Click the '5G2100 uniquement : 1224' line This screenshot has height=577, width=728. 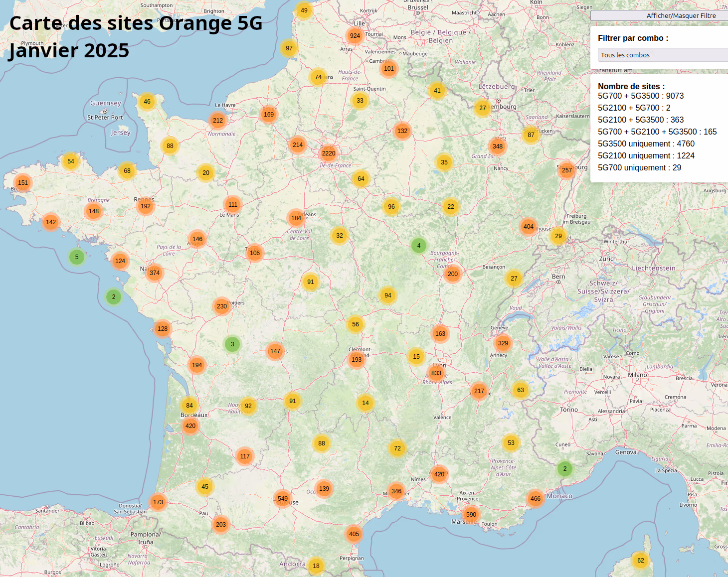pyautogui.click(x=646, y=155)
